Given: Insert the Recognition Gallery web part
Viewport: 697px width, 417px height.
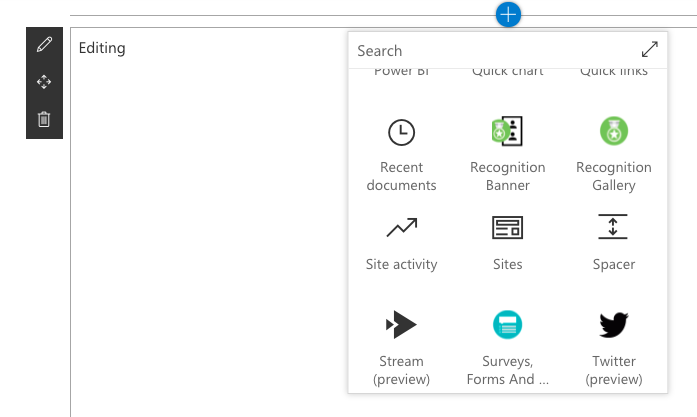Looking at the screenshot, I should tap(613, 153).
